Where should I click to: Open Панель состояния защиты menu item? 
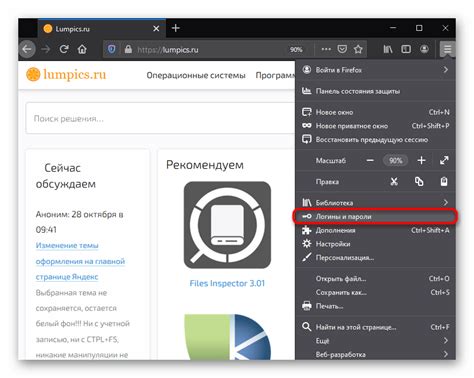click(375, 91)
